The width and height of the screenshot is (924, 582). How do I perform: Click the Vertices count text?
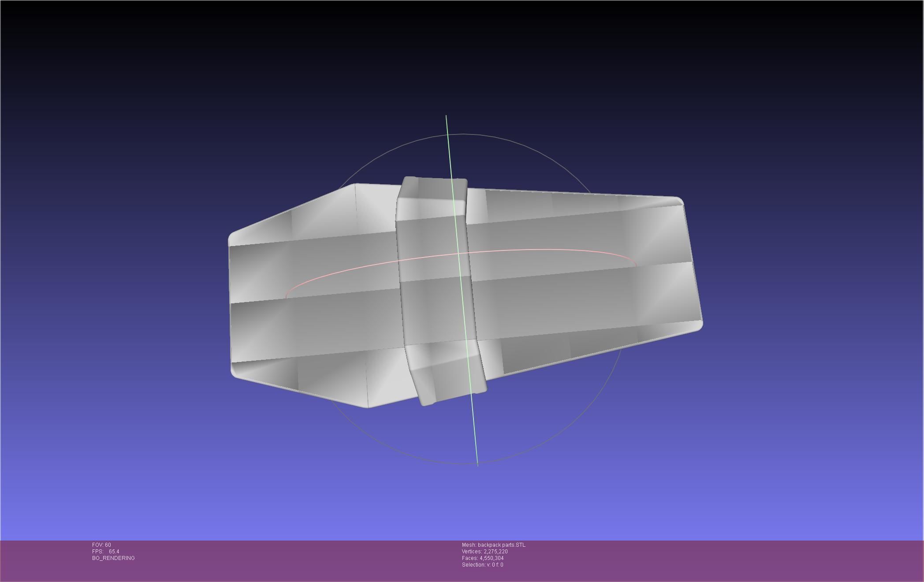click(x=484, y=552)
